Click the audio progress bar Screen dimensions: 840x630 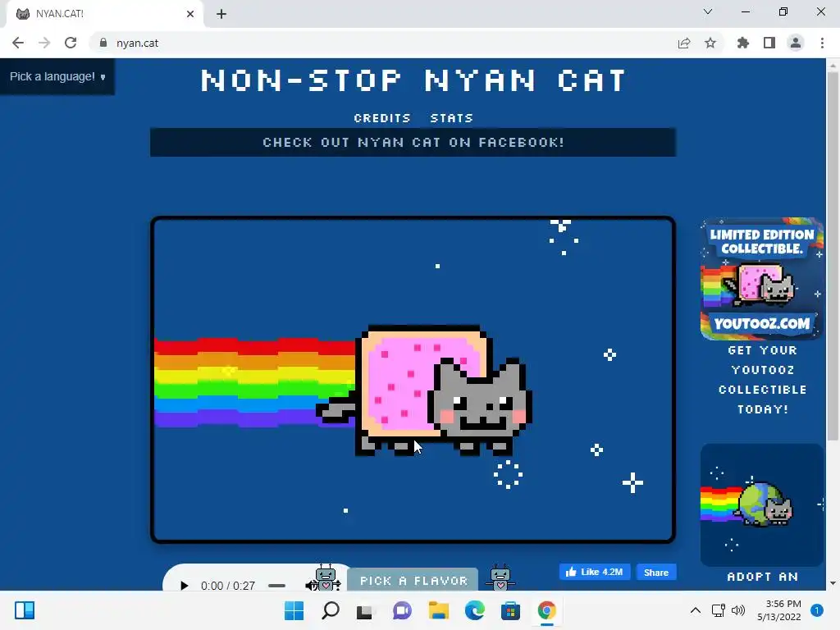tap(276, 586)
